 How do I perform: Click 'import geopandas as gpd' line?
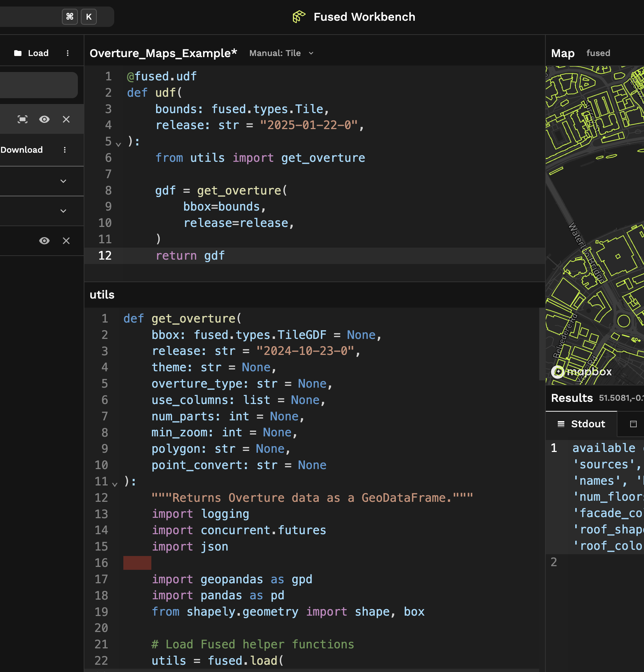coord(232,579)
